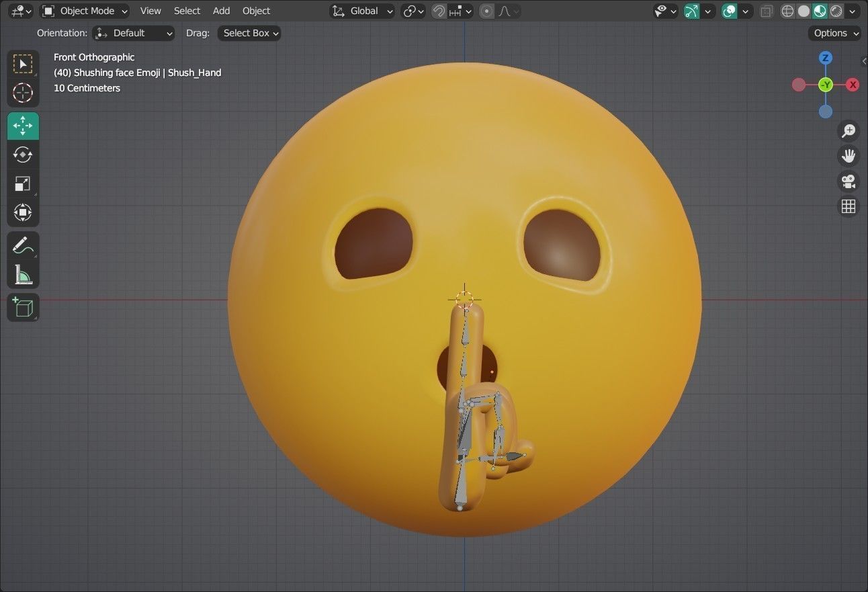Open the object visibility and selectability dropdown
This screenshot has height=592, width=868.
(665, 11)
